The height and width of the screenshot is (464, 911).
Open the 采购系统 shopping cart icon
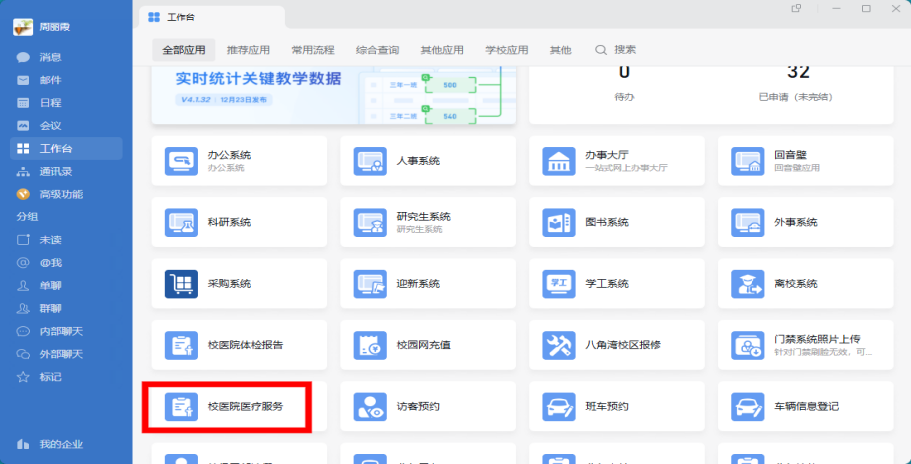[x=181, y=284]
